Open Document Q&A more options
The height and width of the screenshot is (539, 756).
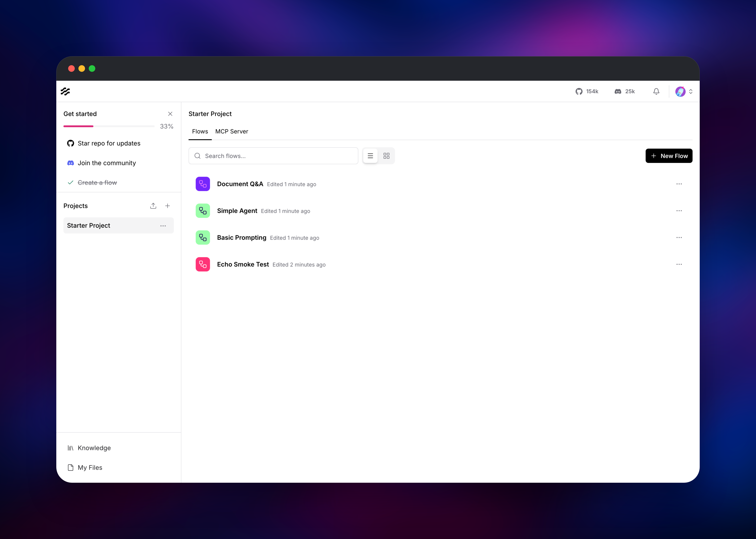pyautogui.click(x=679, y=184)
